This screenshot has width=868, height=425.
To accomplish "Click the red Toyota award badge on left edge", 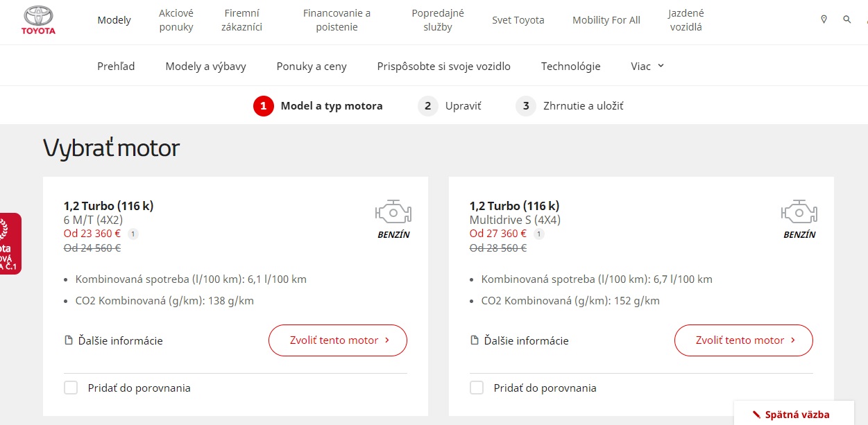I will (10, 243).
